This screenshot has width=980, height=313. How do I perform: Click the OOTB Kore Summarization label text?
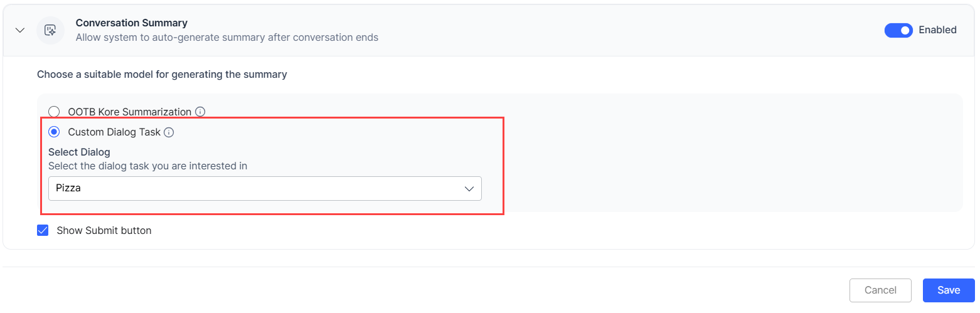point(129,112)
